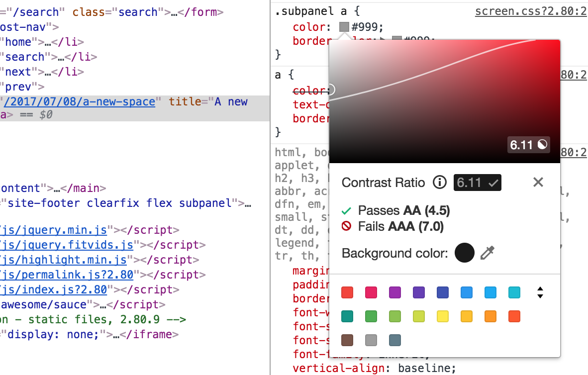Select the lime palette swatch
588x375 pixels.
coord(419,316)
